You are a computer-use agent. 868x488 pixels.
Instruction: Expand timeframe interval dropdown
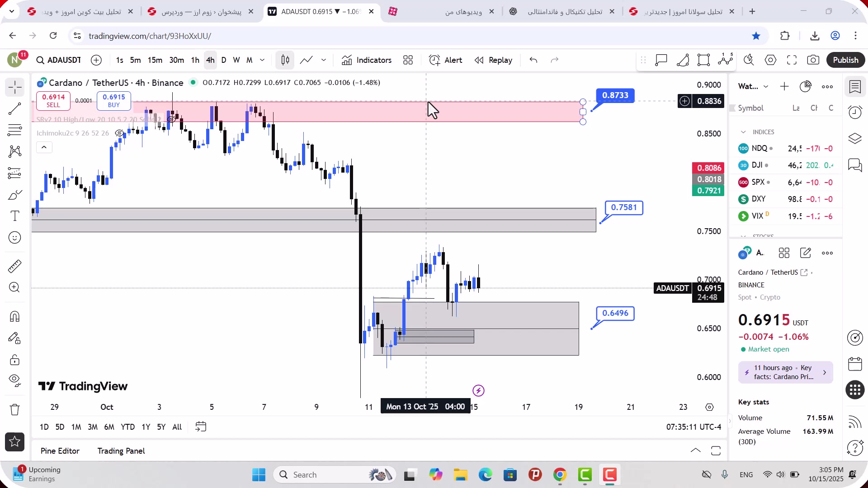[x=262, y=60]
